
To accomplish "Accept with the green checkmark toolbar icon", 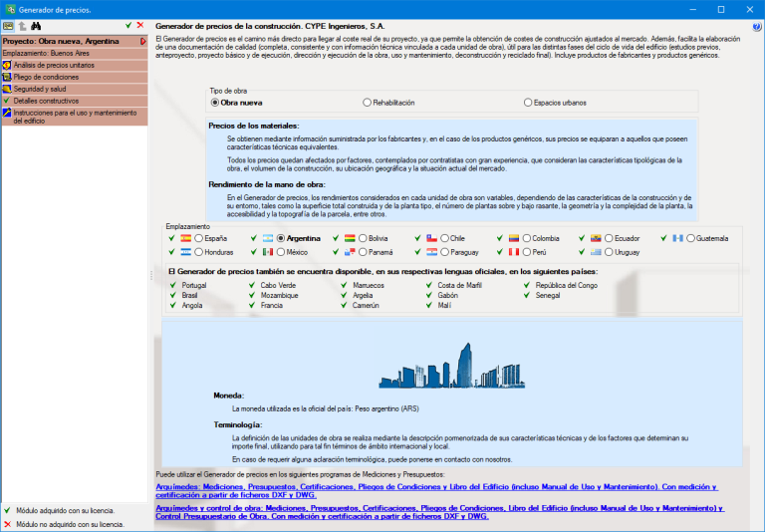I will pyautogui.click(x=128, y=25).
